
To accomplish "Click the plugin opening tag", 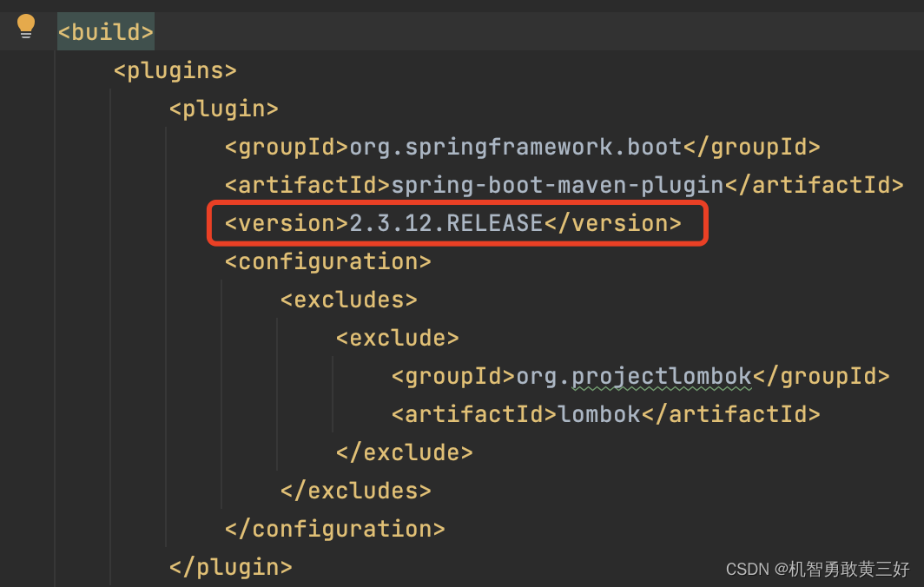I will (222, 109).
